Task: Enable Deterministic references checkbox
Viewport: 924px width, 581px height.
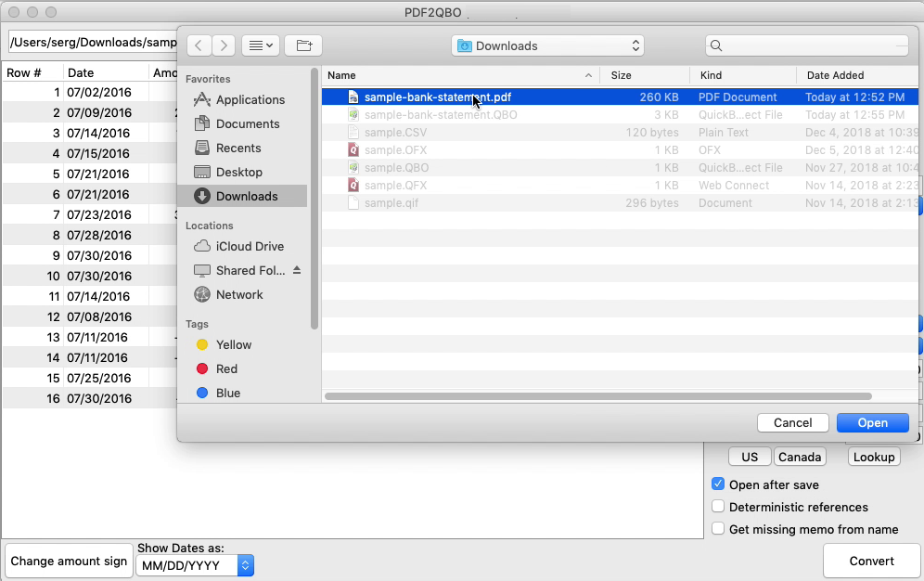Action: point(718,507)
